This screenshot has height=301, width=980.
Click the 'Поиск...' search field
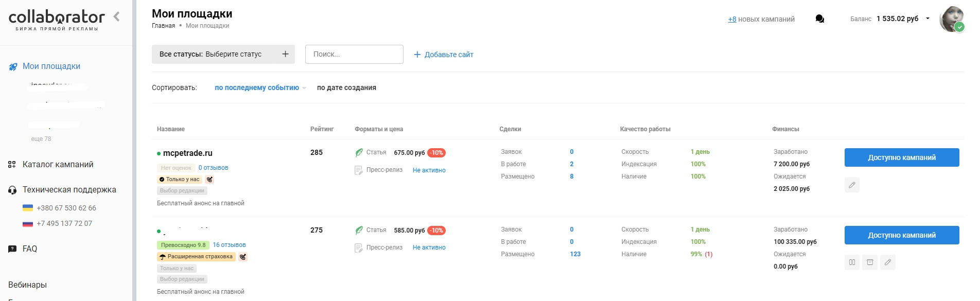click(x=354, y=54)
